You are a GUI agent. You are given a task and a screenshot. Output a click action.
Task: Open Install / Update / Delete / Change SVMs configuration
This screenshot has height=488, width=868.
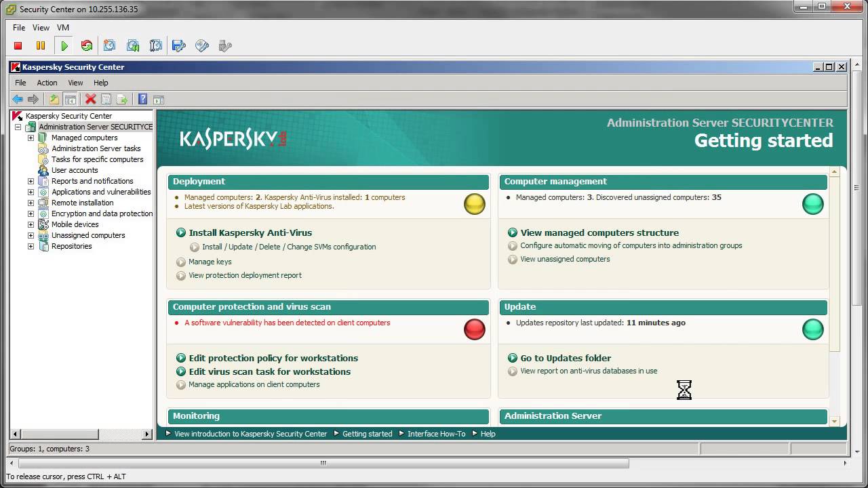(289, 247)
